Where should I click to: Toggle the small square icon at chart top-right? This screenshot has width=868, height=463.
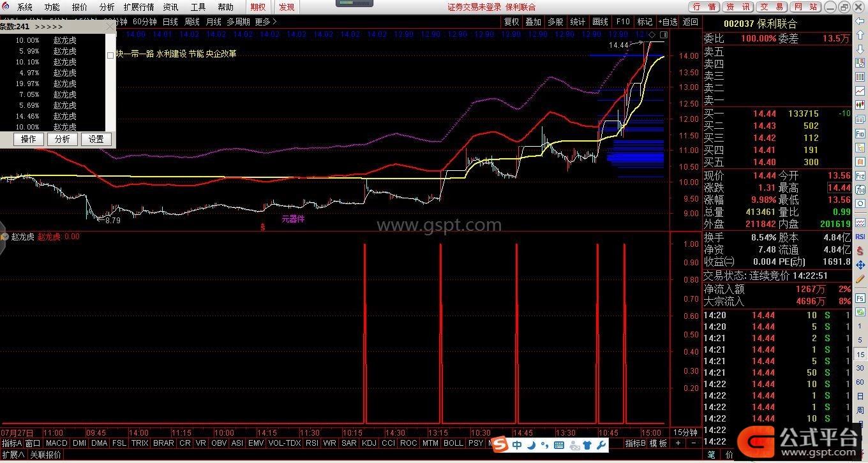click(664, 33)
